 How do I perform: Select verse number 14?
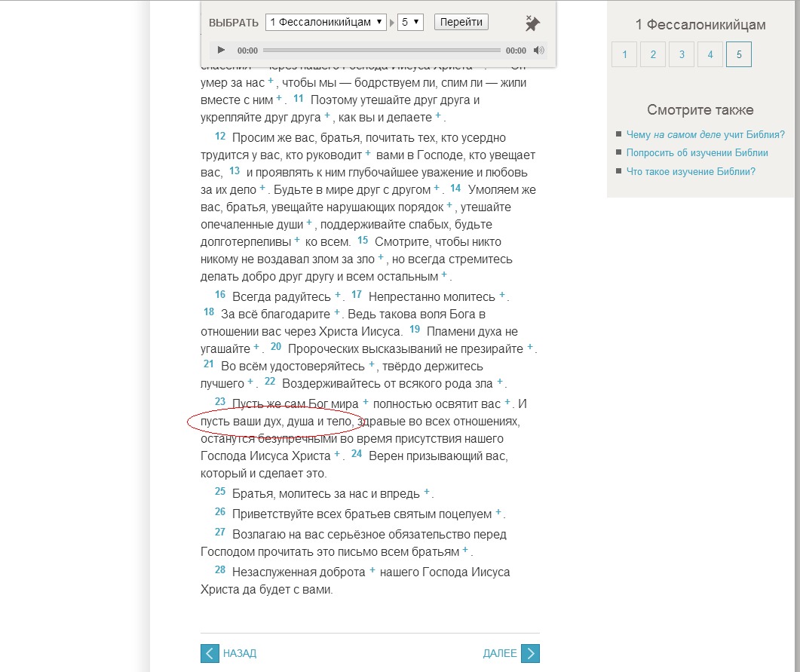point(455,189)
